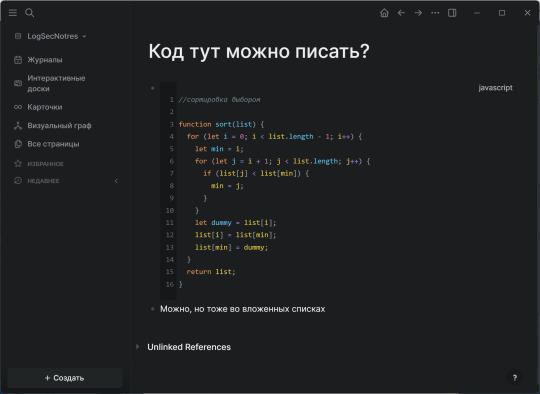The width and height of the screenshot is (540, 394).
Task: Go to the home page icon
Action: [384, 13]
